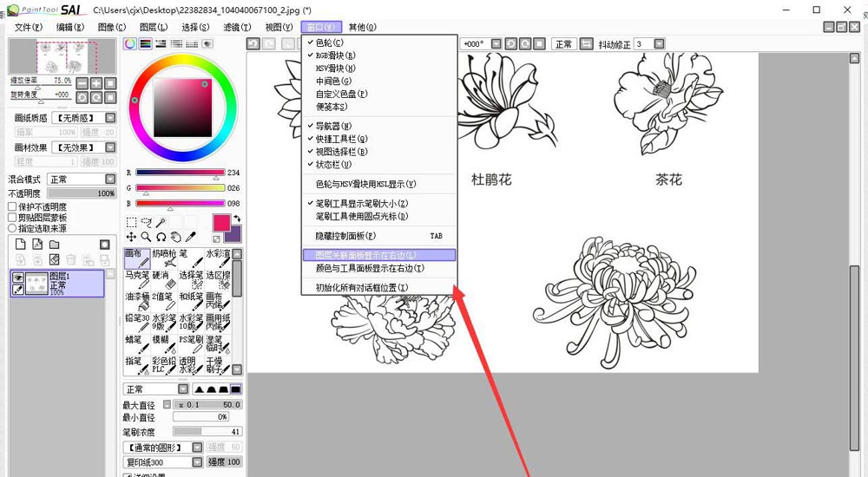Open the 其他 menu
Viewport: 868px width, 477px height.
[362, 27]
